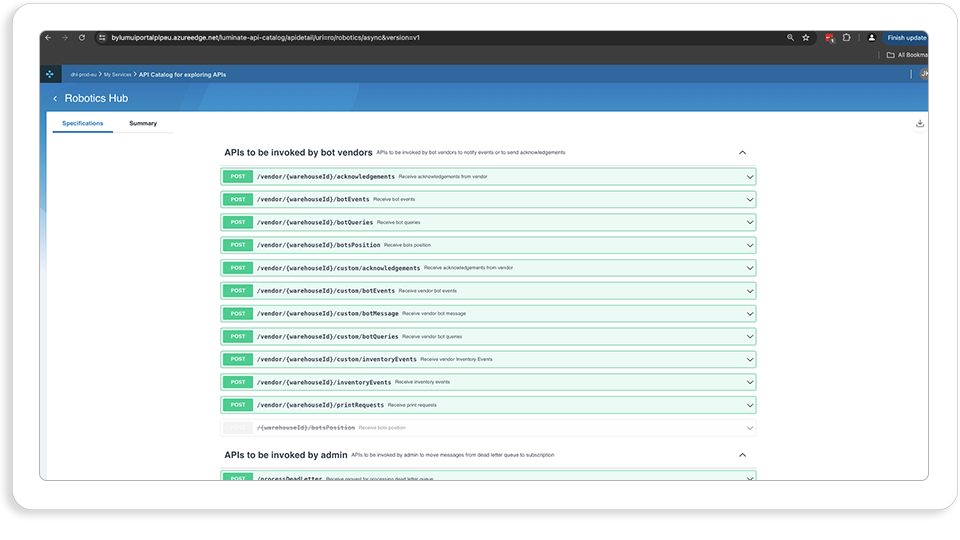Screen dimensions: 960x540
Task: Click the 'Receive vendor bot queries' description
Action: coord(432,337)
